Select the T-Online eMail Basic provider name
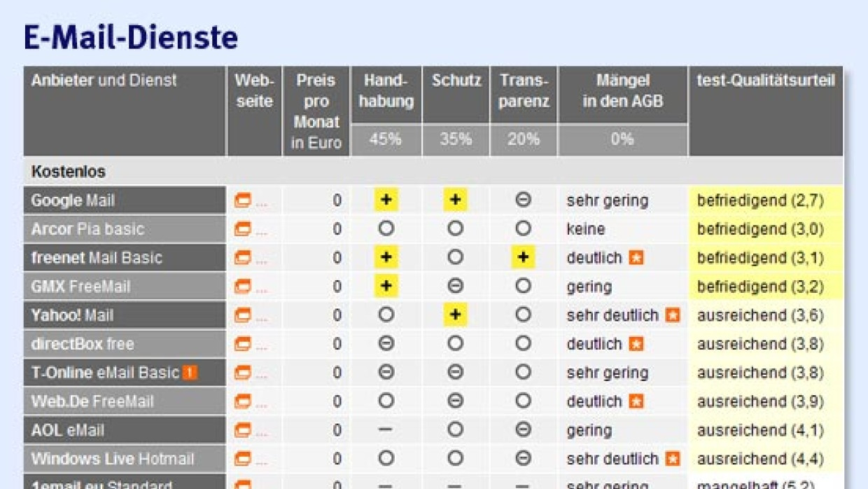 click(105, 373)
